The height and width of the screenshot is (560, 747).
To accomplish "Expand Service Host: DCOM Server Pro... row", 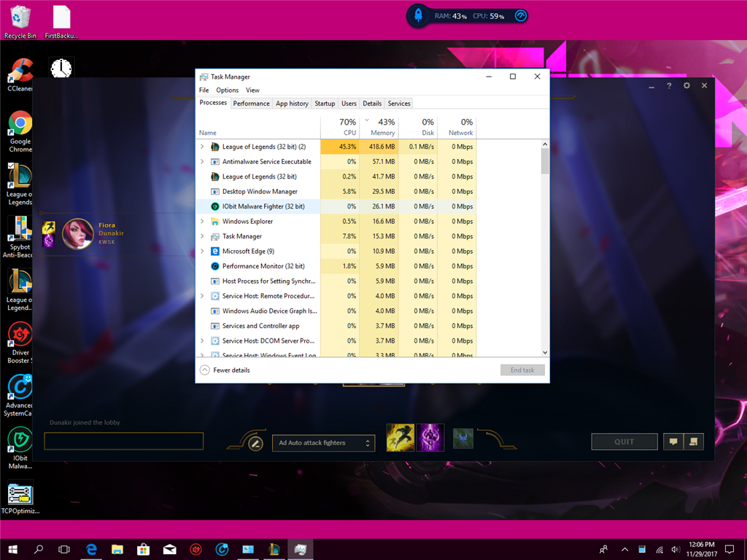I will point(202,341).
